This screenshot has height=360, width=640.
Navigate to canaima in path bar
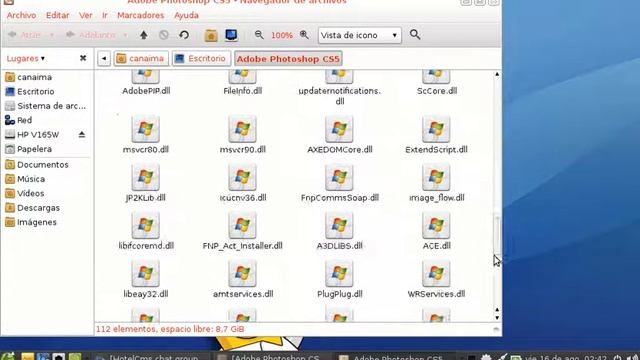tap(141, 58)
